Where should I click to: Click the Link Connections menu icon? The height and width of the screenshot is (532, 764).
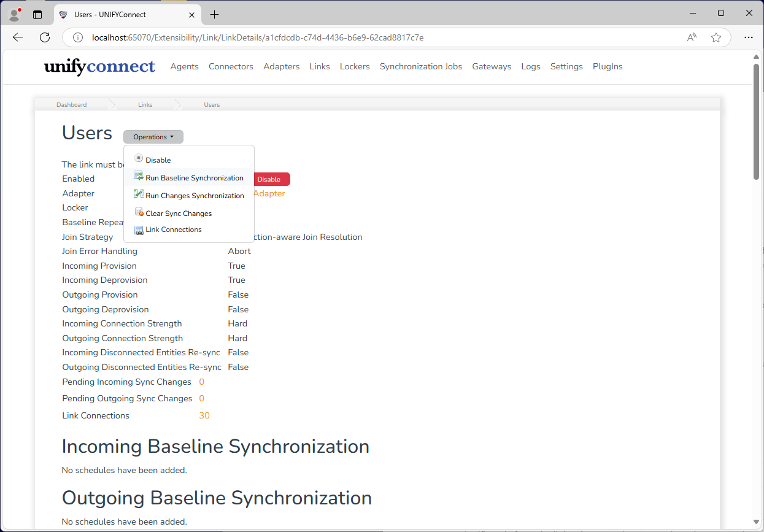pyautogui.click(x=139, y=229)
